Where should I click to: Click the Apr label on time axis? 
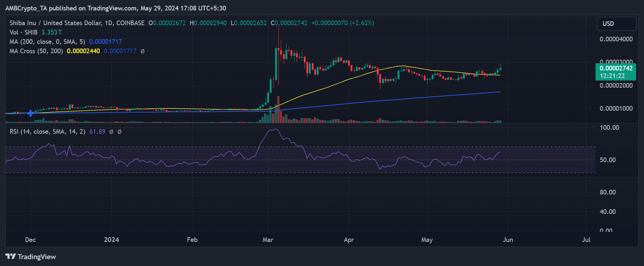(x=349, y=240)
